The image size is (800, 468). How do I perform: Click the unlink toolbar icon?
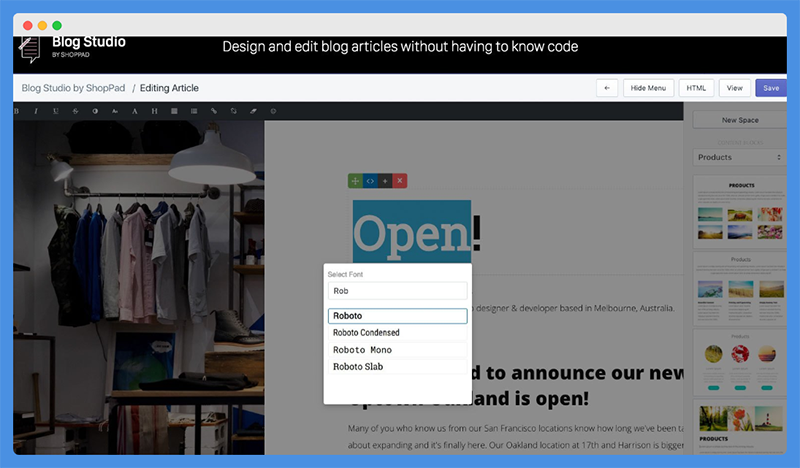pyautogui.click(x=233, y=111)
